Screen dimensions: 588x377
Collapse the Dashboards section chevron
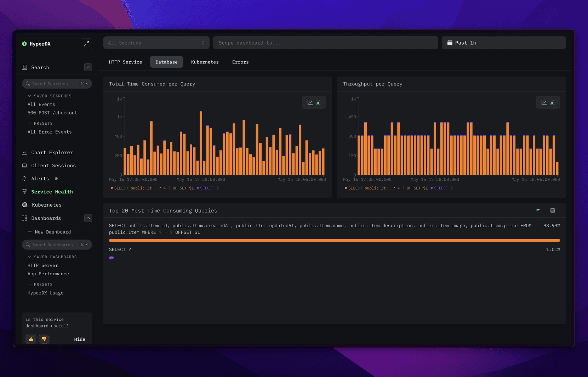(88, 218)
